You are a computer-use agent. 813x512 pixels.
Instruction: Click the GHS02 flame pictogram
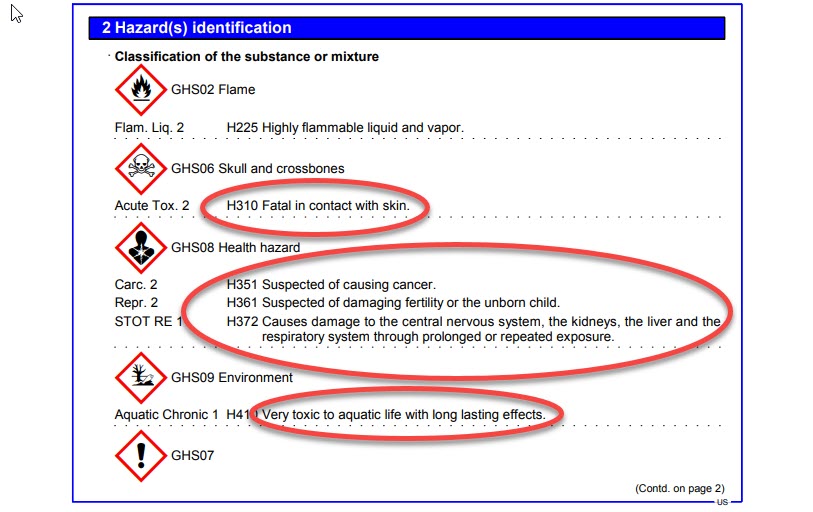point(141,90)
